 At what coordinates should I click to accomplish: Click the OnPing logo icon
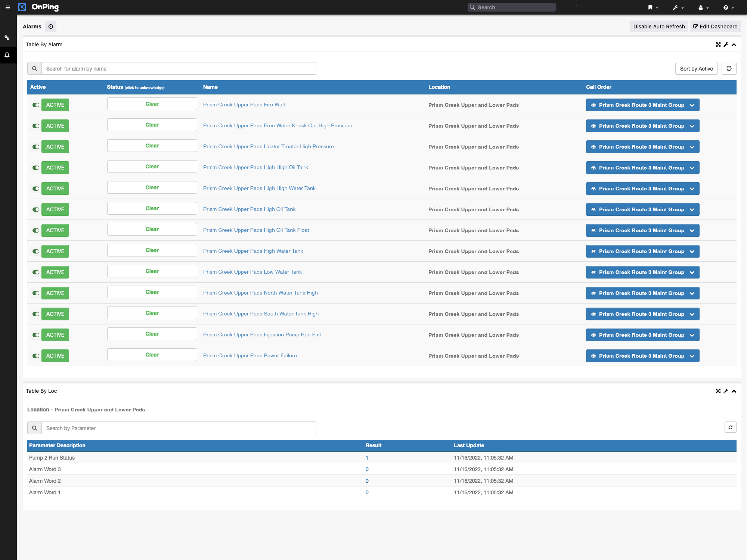coord(22,7)
